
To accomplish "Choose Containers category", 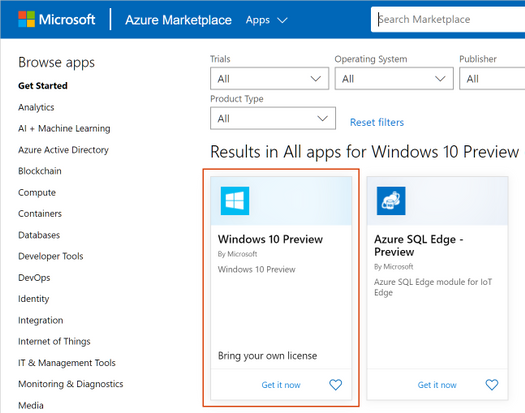I will coord(40,214).
